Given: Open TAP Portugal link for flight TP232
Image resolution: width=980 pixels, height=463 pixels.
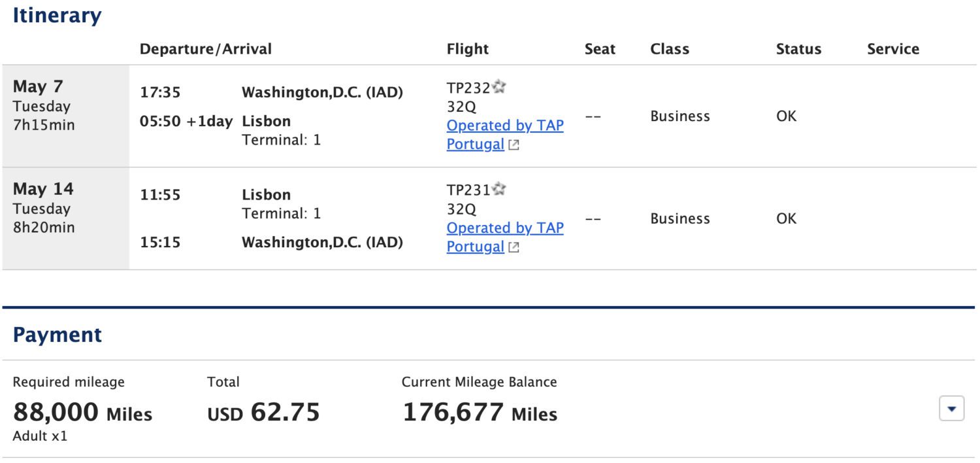Looking at the screenshot, I should pos(504,126).
